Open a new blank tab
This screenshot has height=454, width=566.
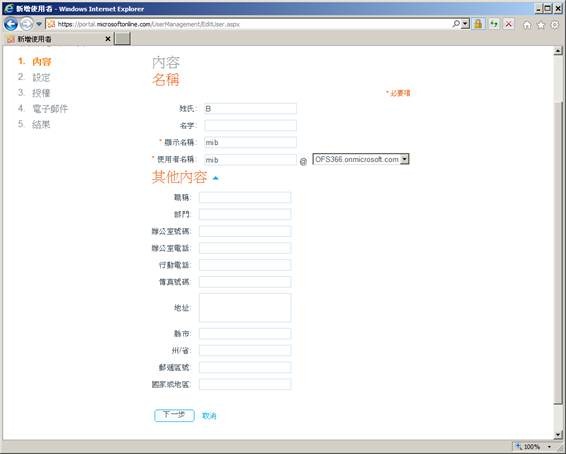pos(122,39)
